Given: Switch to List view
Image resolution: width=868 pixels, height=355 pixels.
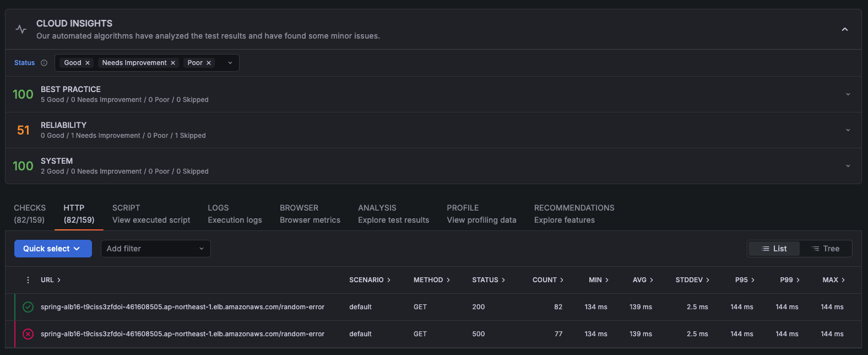Looking at the screenshot, I should click(774, 249).
